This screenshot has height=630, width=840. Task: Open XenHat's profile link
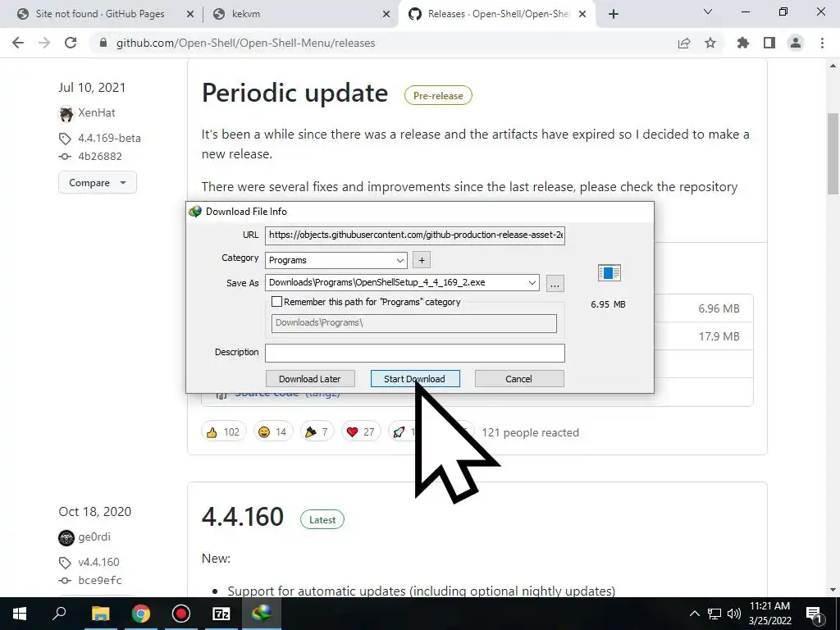[x=97, y=112]
